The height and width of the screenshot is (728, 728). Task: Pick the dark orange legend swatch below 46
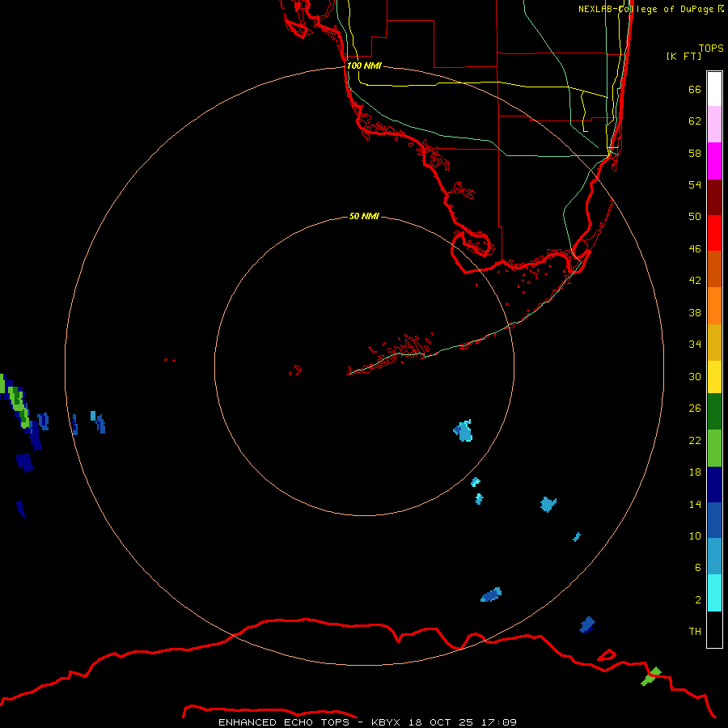[x=714, y=269]
